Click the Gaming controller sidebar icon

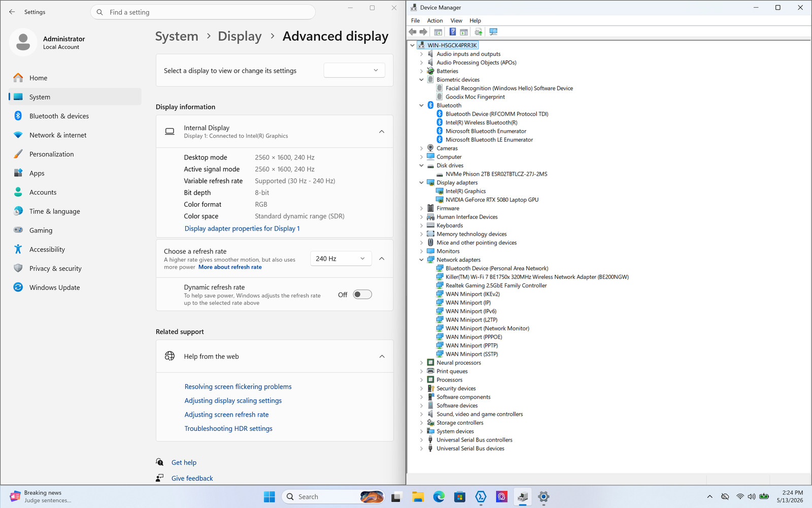click(x=18, y=230)
